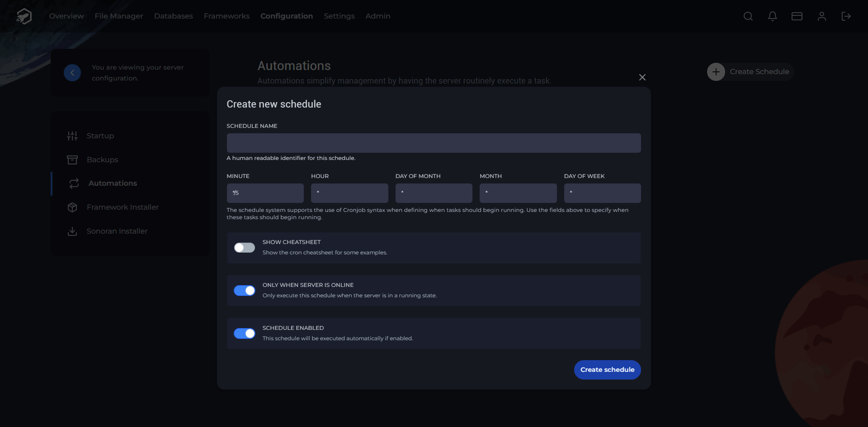Click the Create schedule button
This screenshot has height=427, width=868.
[x=607, y=370]
